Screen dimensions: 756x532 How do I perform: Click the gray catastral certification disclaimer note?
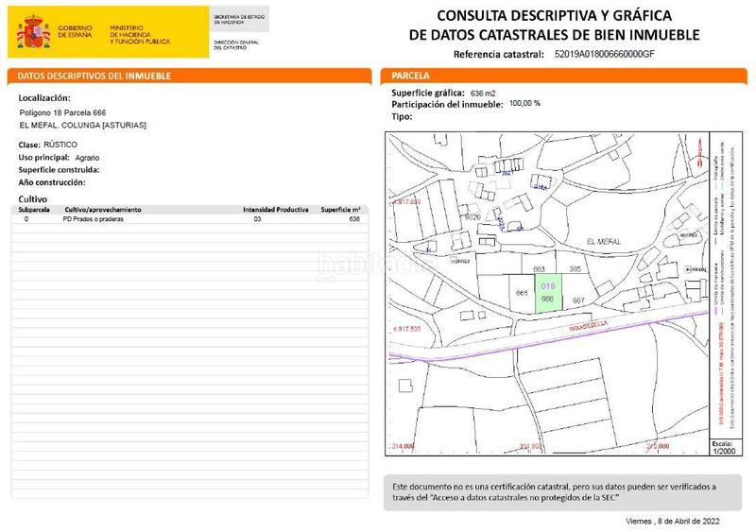[562, 492]
